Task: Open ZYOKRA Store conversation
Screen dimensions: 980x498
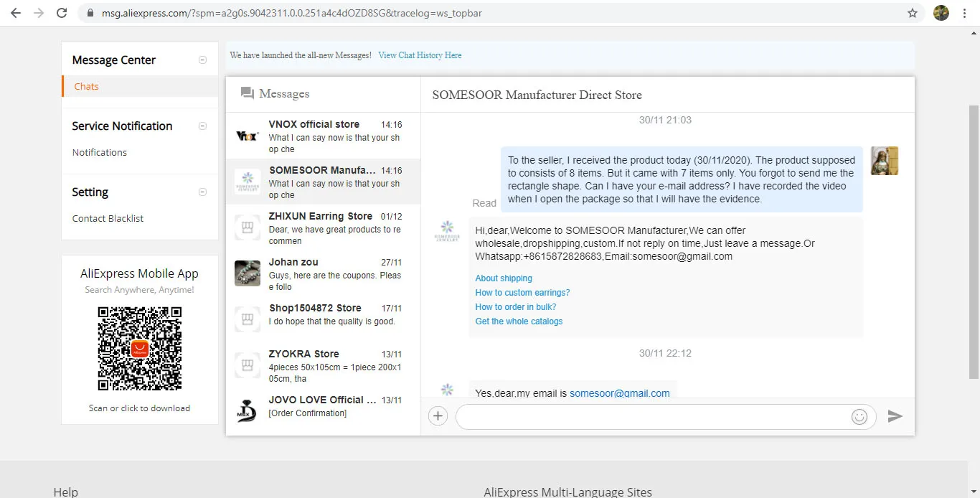Action: pyautogui.click(x=323, y=365)
